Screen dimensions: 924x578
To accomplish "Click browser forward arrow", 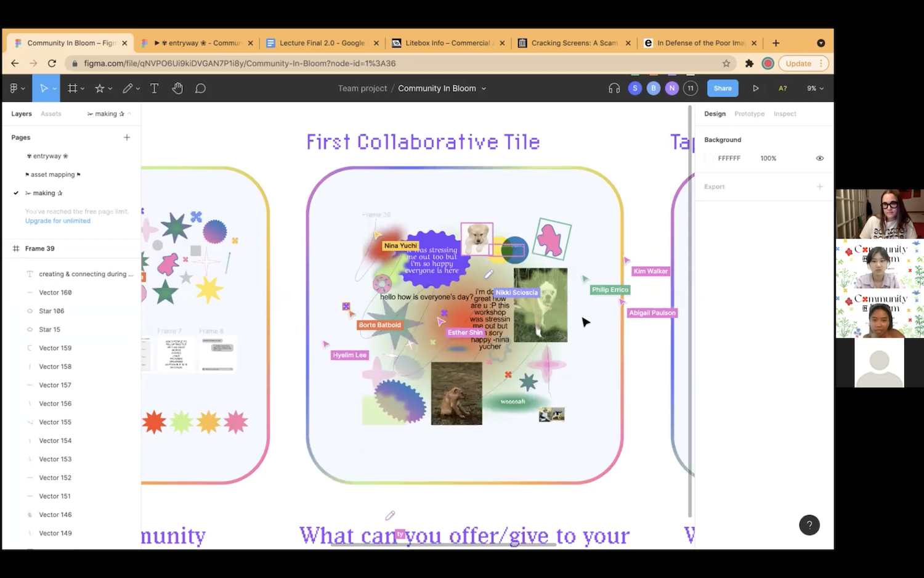I will click(33, 63).
